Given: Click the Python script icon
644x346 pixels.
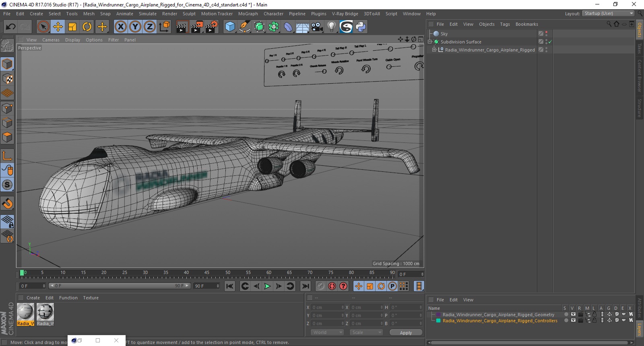Looking at the screenshot, I should tap(361, 27).
